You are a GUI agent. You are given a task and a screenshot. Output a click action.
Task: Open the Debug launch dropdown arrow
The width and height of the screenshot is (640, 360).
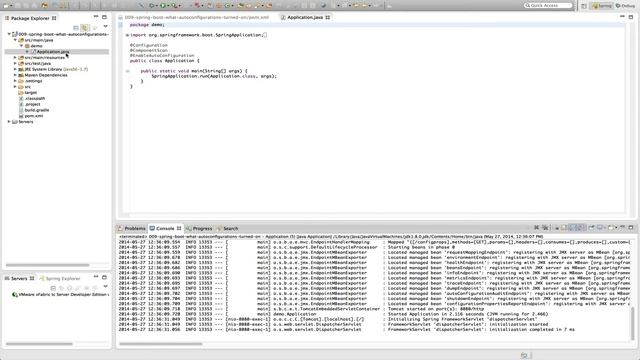(x=157, y=6)
